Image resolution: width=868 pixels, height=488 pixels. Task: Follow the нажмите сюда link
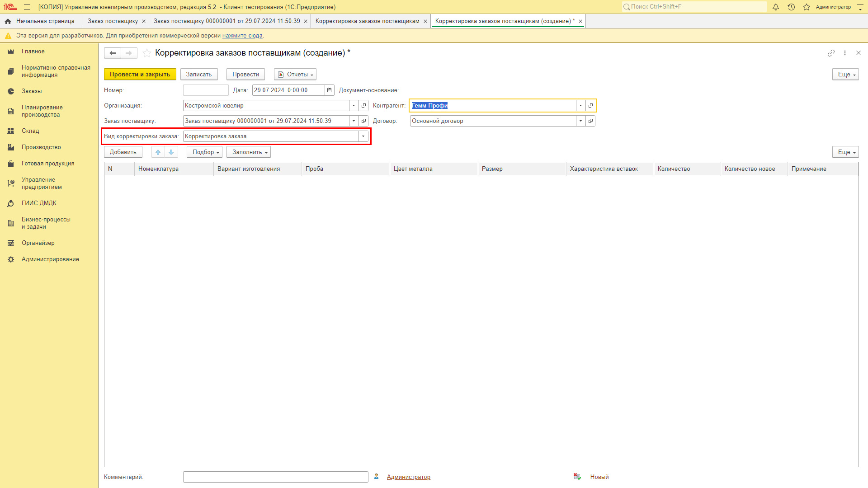(x=242, y=36)
